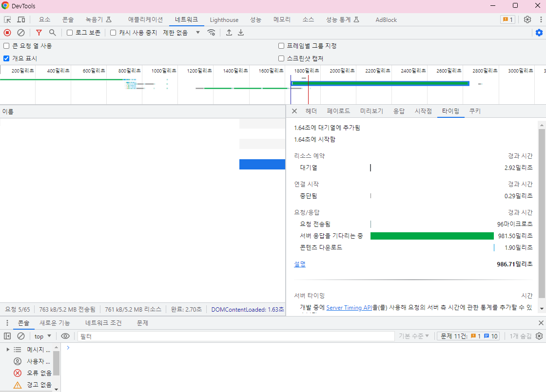View the 시작점 request tab
546x392 pixels.
(423, 111)
